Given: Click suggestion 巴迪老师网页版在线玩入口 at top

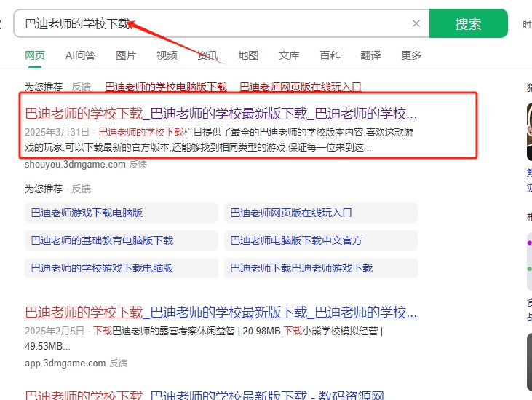Looking at the screenshot, I should pyautogui.click(x=301, y=87).
